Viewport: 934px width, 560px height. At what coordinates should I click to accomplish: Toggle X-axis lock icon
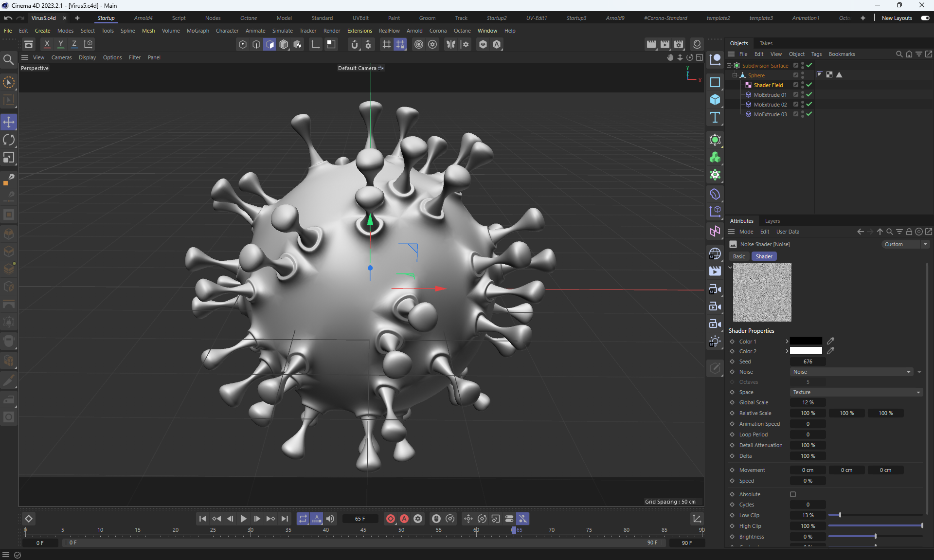pos(47,44)
